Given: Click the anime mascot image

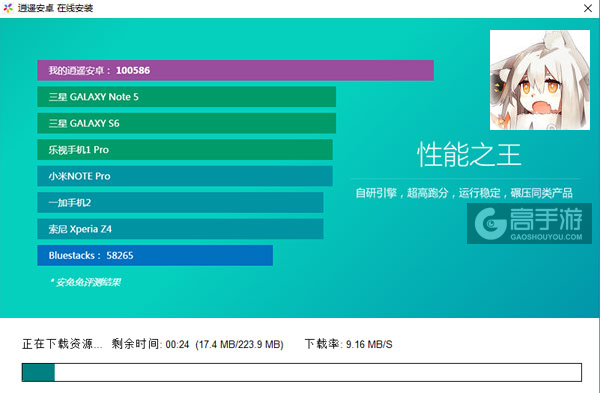Looking at the screenshot, I should tap(540, 80).
